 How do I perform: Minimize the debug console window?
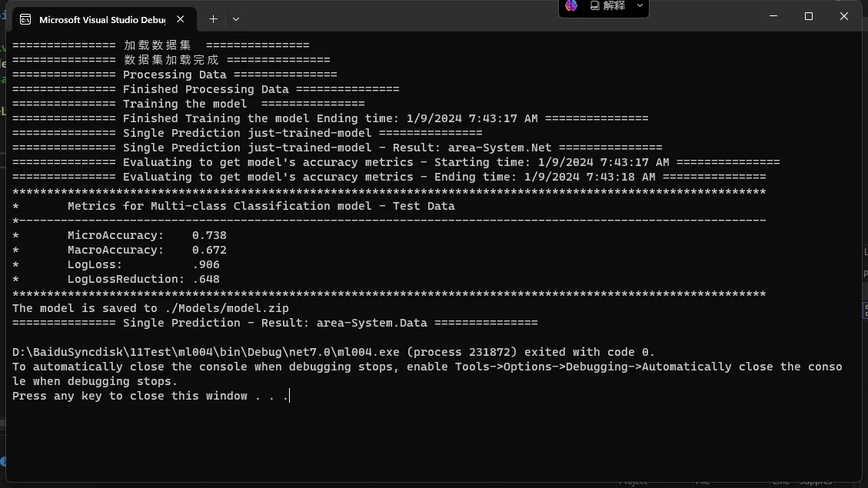coord(773,16)
